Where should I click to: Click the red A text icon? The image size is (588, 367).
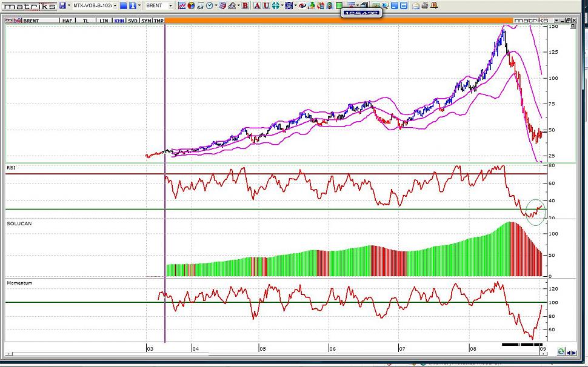[x=257, y=5]
